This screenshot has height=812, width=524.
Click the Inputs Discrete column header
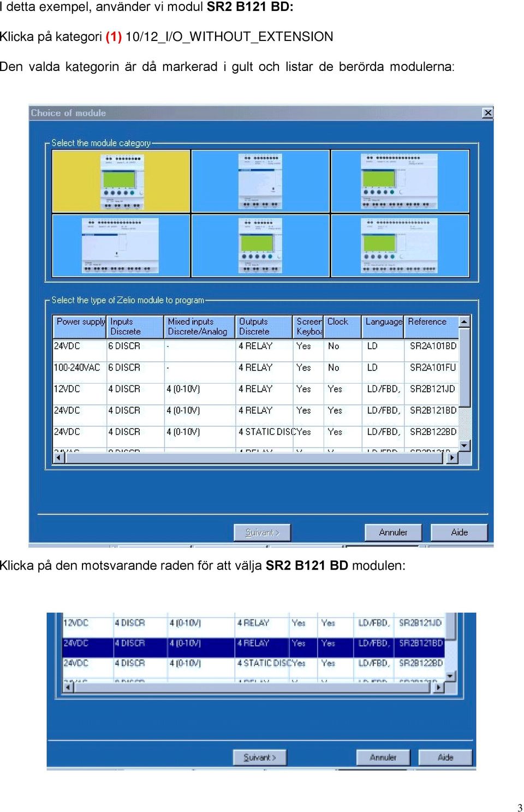(135, 326)
